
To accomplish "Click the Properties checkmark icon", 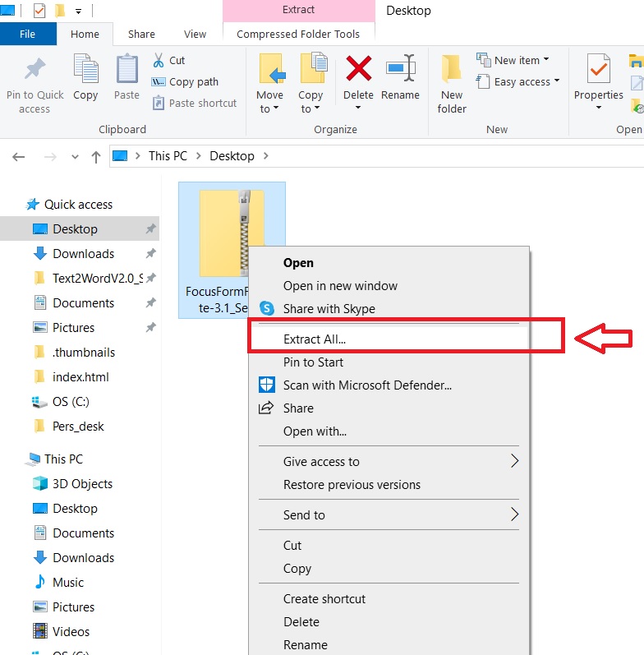I will pos(598,68).
